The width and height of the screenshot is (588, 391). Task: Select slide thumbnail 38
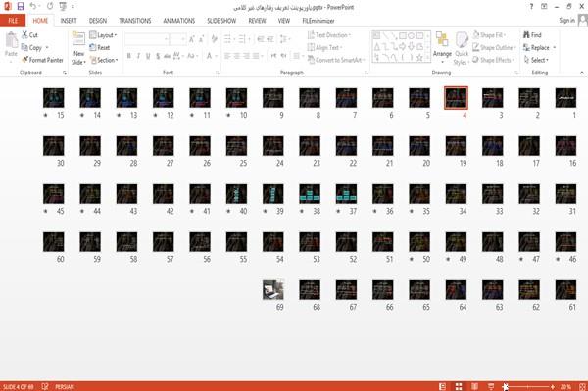310,193
